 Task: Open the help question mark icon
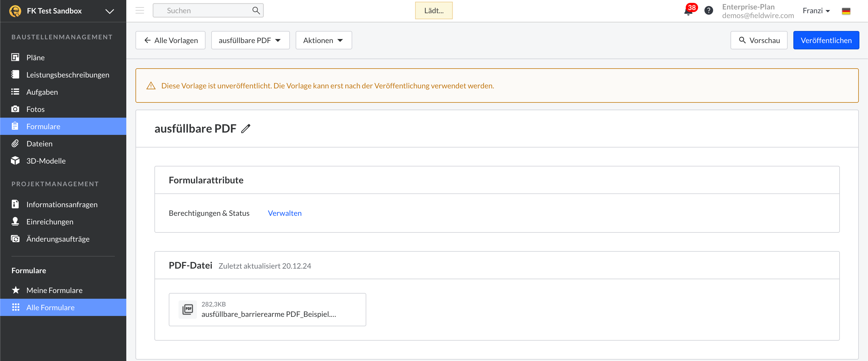point(709,10)
